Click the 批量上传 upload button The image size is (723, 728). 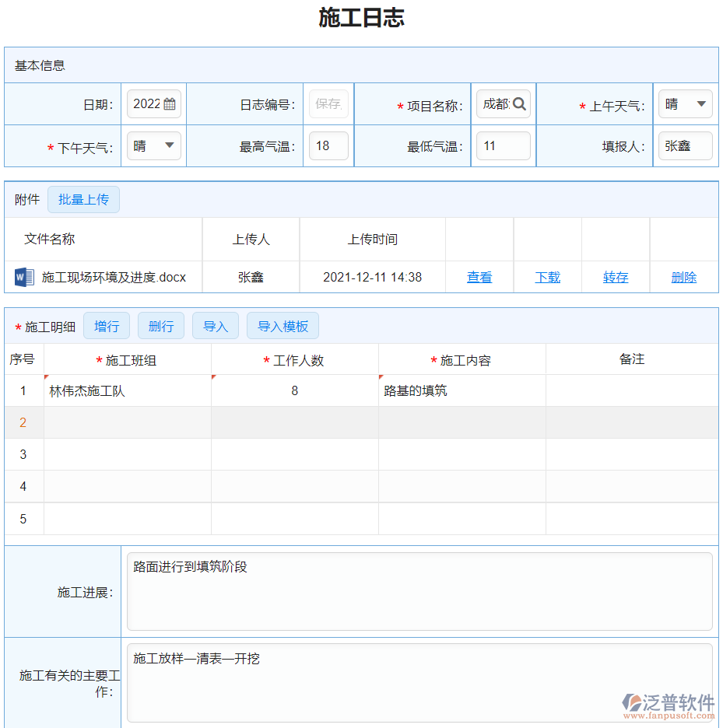point(83,199)
